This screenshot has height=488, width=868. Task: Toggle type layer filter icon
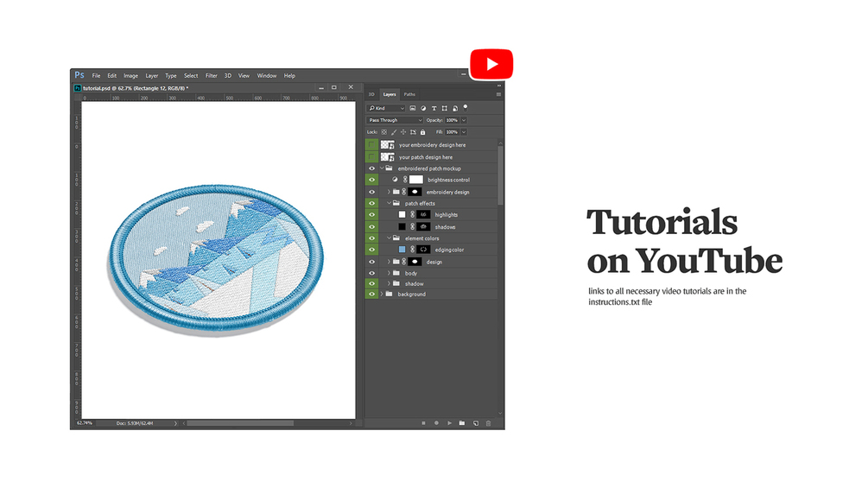point(434,109)
